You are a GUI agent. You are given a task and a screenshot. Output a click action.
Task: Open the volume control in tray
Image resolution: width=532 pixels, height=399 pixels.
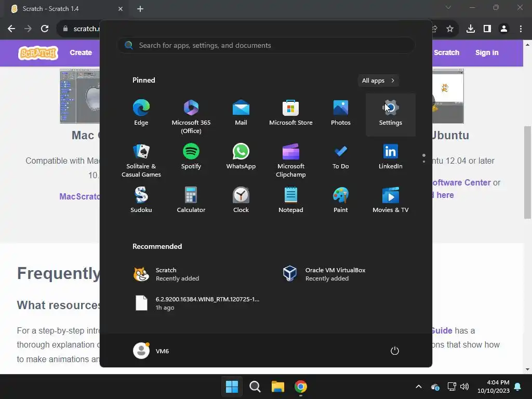click(464, 387)
